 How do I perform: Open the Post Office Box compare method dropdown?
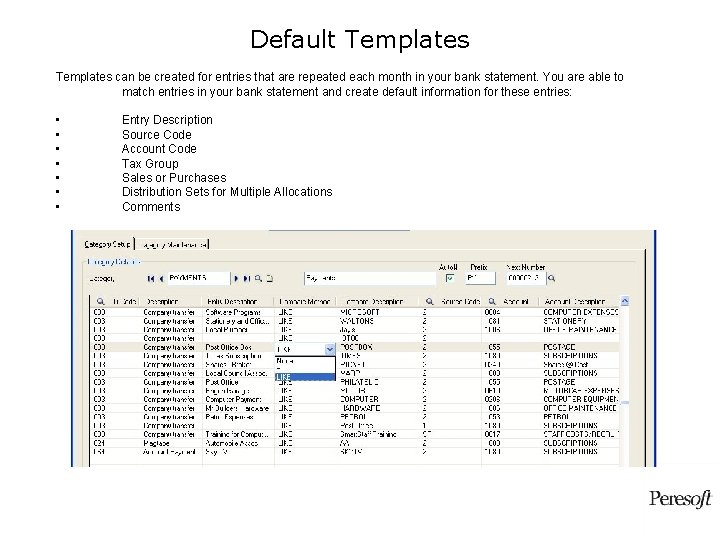(x=330, y=349)
